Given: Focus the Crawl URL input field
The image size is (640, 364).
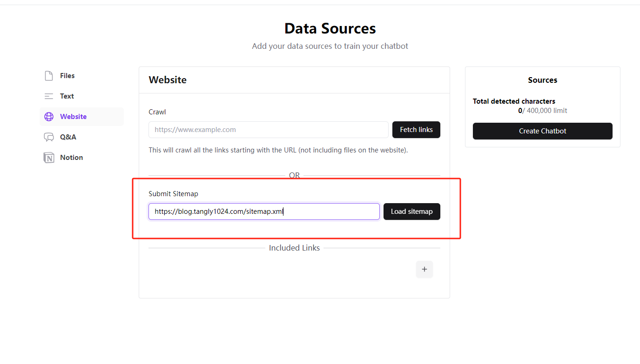Looking at the screenshot, I should tap(269, 130).
